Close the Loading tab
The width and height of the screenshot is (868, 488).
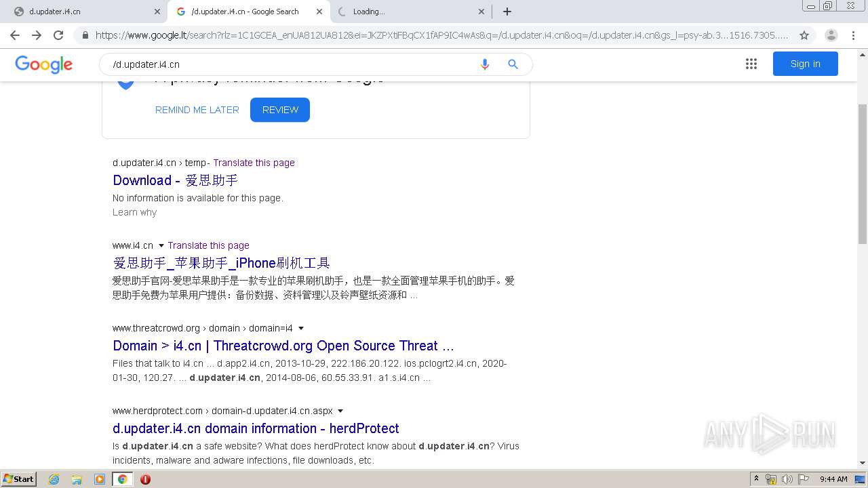coord(481,12)
